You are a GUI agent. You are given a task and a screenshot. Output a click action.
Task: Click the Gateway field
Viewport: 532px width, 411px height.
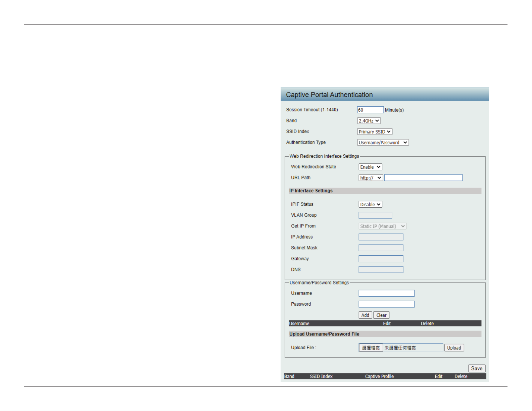[381, 259]
